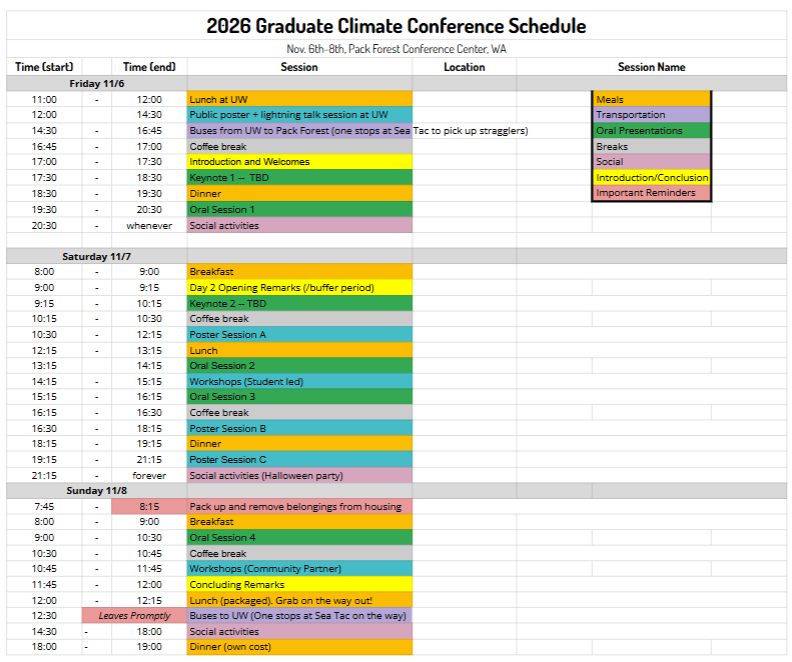Select the Sunday 'Breakfast' cell
Image resolution: width=792 pixels, height=662 pixels.
click(300, 522)
